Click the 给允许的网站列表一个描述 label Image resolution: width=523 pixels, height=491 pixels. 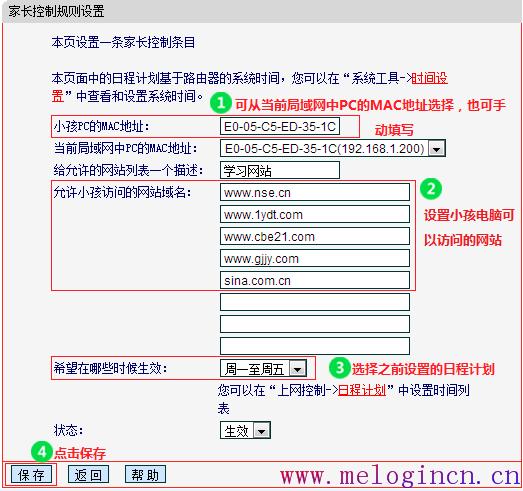click(x=128, y=171)
